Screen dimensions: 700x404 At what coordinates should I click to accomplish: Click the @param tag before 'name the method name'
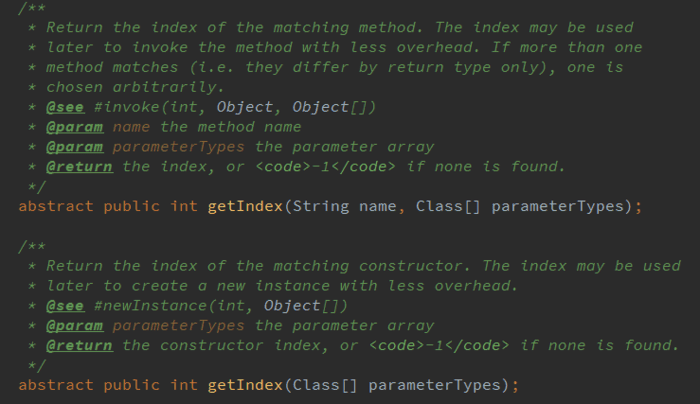point(73,127)
